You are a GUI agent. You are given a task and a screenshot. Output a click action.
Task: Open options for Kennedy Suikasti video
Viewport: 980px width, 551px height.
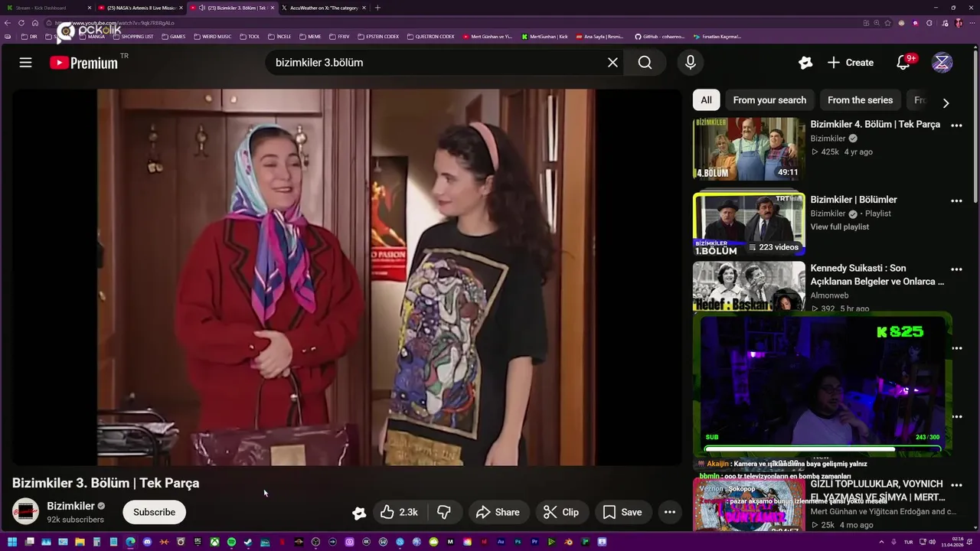[x=956, y=269]
